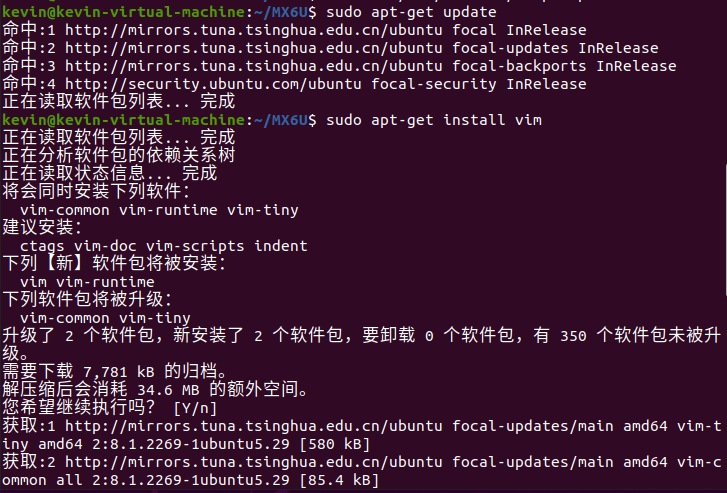
Task: Click the 'sudo apt-get update' command text
Action: 411,12
